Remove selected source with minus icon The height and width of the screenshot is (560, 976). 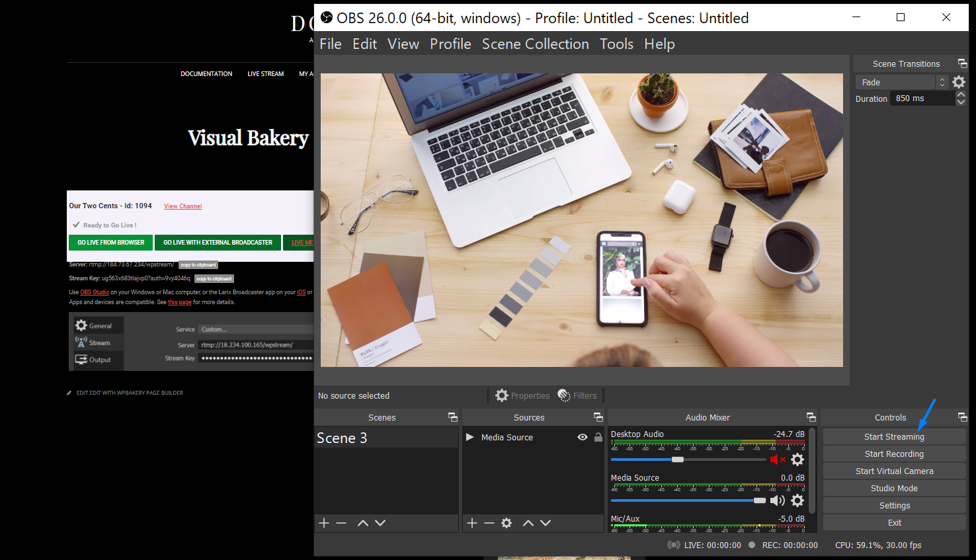tap(489, 523)
